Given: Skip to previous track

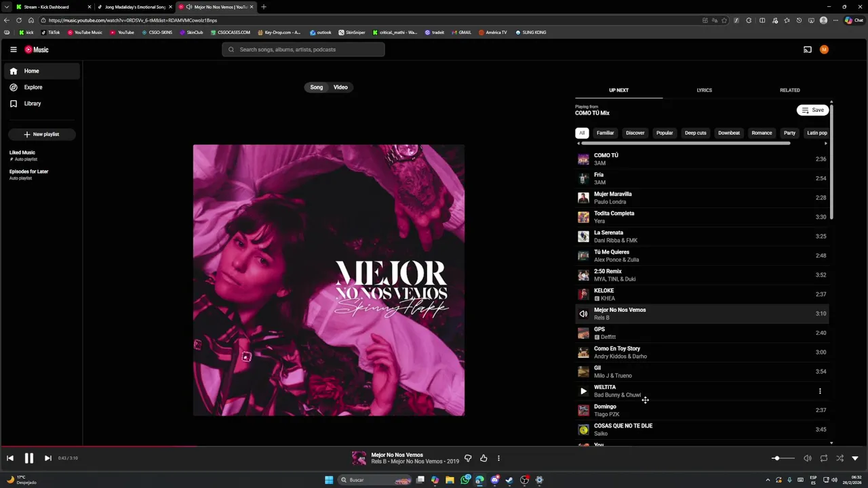Looking at the screenshot, I should coord(10,458).
